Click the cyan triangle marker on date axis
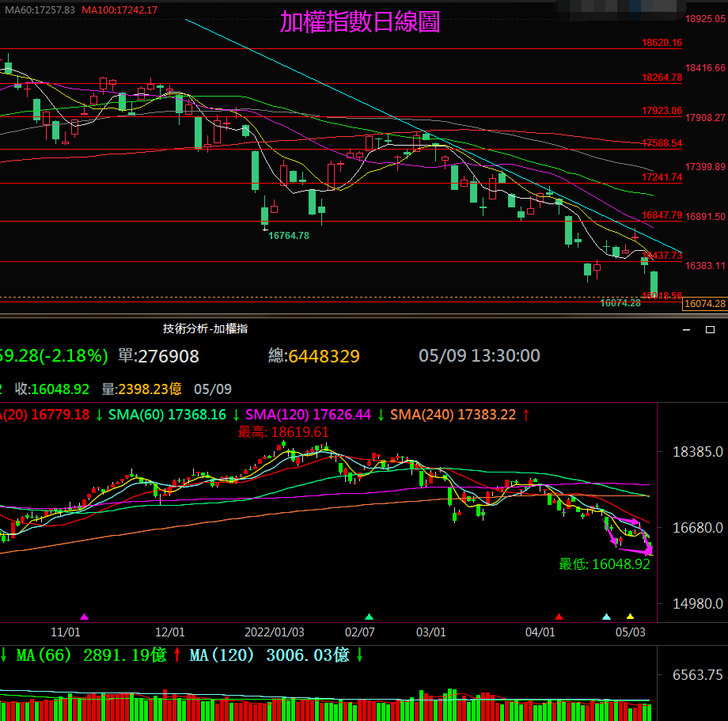The image size is (728, 721). click(606, 616)
